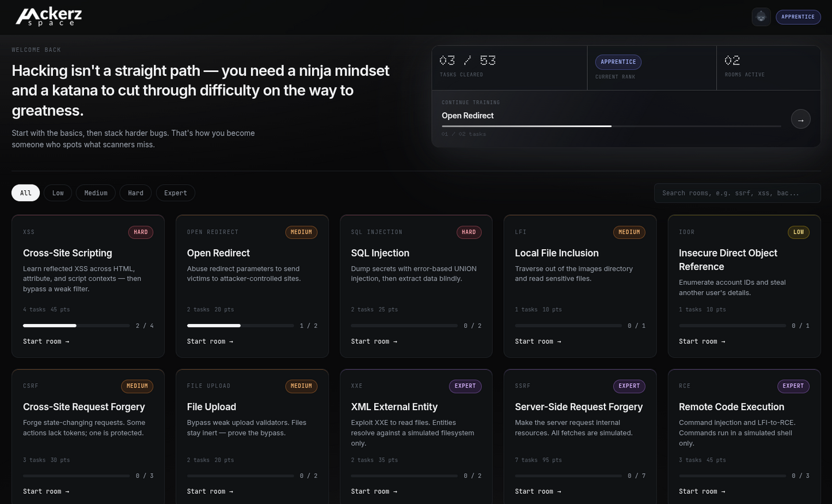Viewport: 832px width, 504px height.
Task: Filter rooms by Low difficulty
Action: click(x=58, y=193)
